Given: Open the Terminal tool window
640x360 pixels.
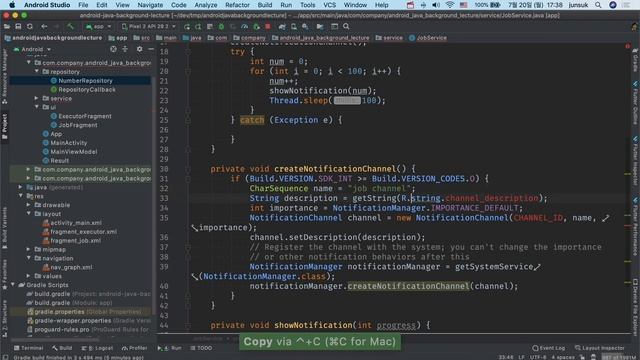Looking at the screenshot, I should 29,348.
